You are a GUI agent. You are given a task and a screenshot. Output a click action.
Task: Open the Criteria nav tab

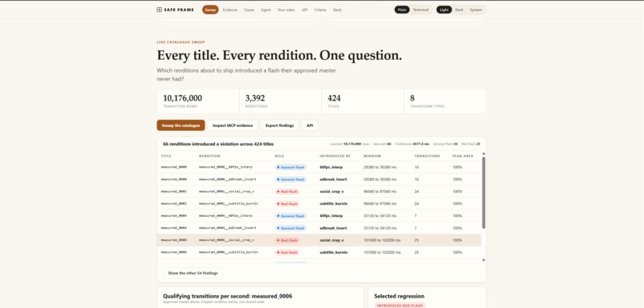tap(320, 10)
